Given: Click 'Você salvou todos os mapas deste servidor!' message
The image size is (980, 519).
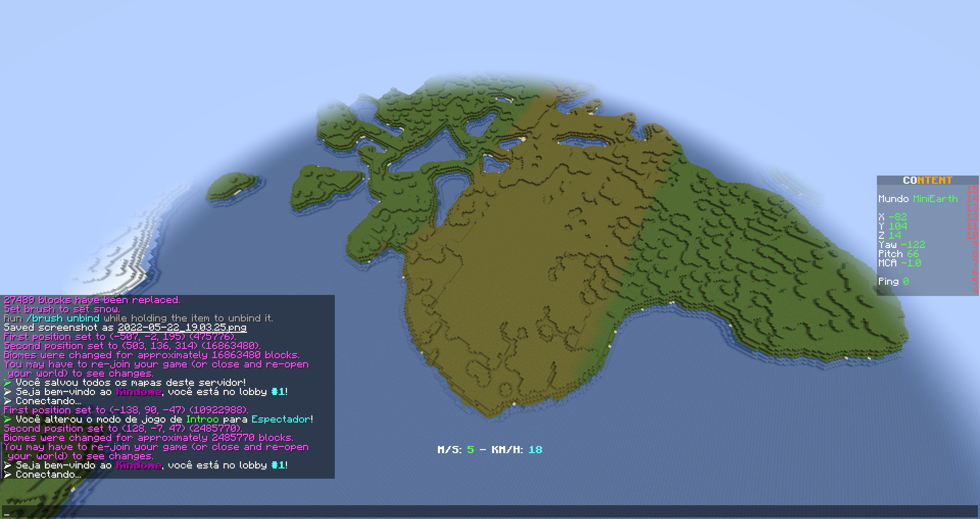Looking at the screenshot, I should pyautogui.click(x=125, y=382).
